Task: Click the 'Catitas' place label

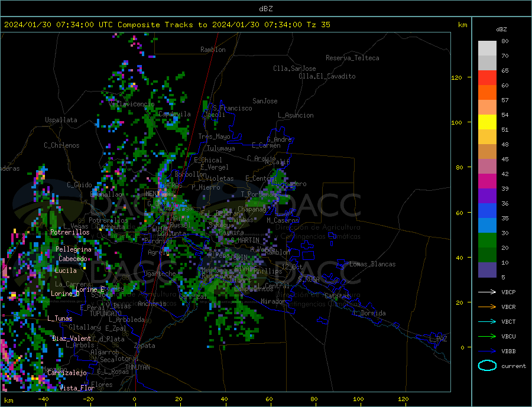Action: (338, 296)
